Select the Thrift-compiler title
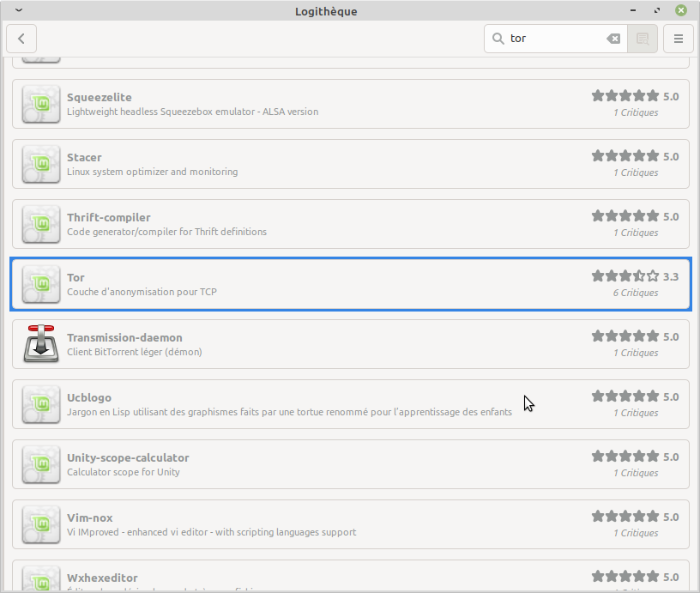 [x=108, y=217]
